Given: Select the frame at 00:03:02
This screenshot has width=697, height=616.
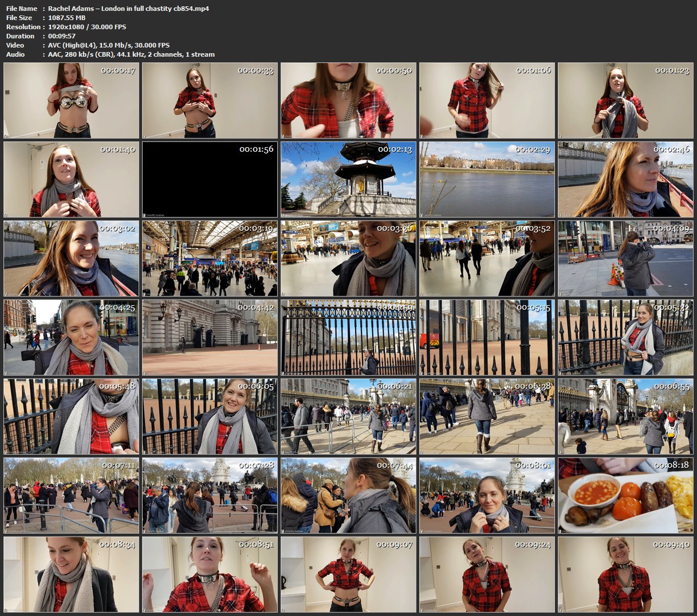Looking at the screenshot, I should [x=72, y=259].
